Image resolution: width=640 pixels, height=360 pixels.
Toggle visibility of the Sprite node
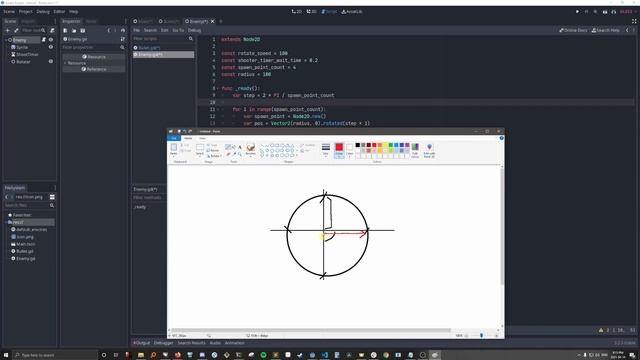[51, 47]
